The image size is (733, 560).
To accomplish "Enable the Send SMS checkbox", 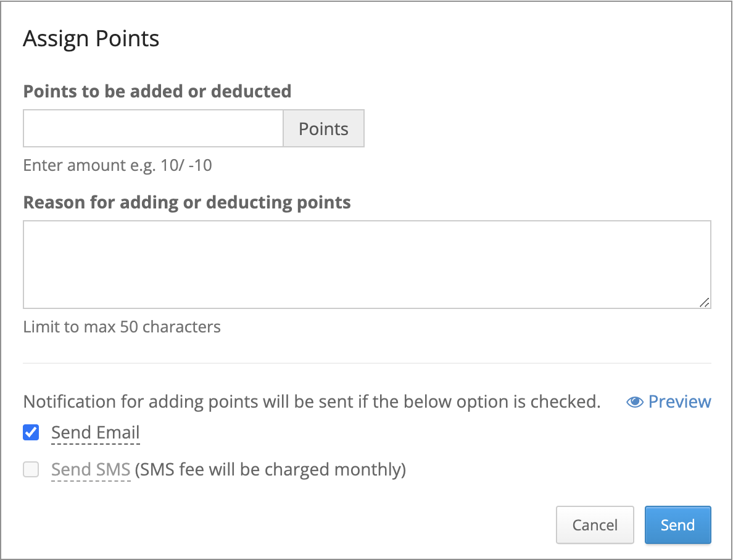I will (31, 469).
